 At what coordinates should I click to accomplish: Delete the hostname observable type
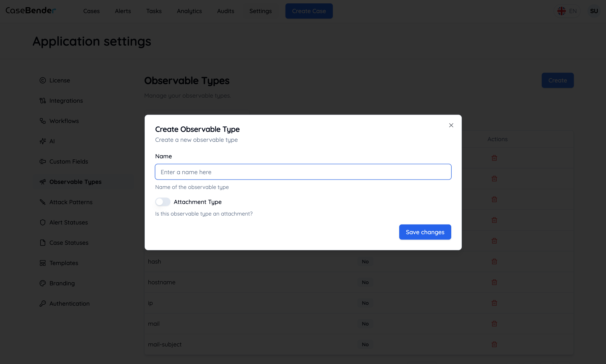(x=494, y=282)
